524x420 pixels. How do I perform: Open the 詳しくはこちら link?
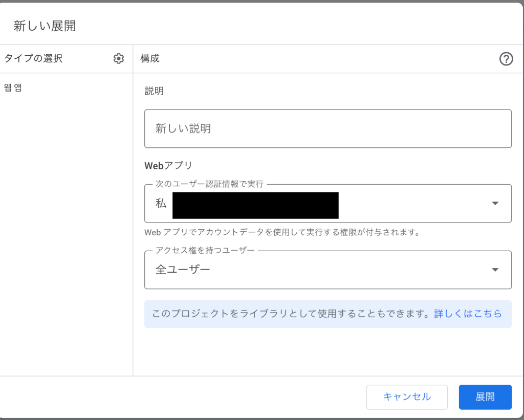[x=468, y=314]
